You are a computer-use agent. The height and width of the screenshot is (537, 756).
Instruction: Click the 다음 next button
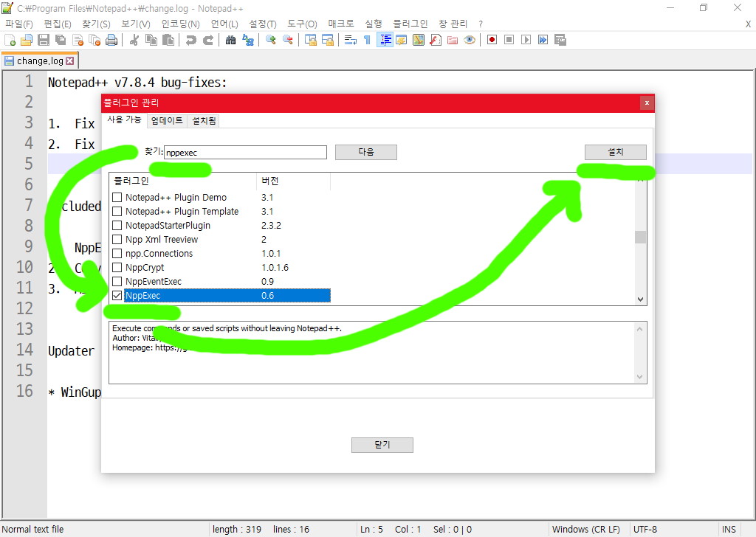(366, 152)
